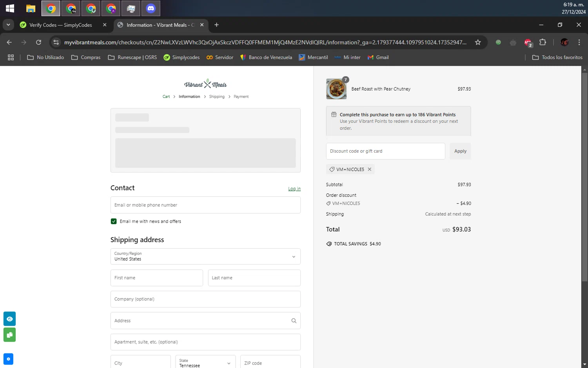Focus the First name field
Screen dimensions: 588x368
[x=157, y=278]
